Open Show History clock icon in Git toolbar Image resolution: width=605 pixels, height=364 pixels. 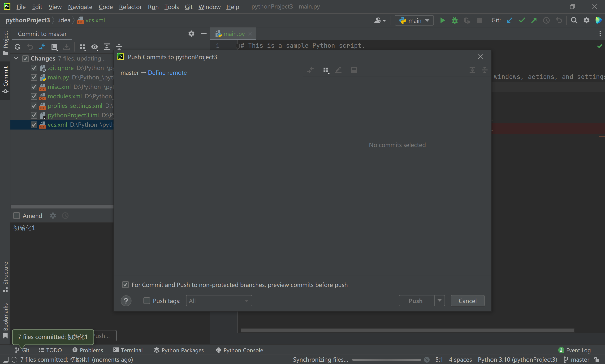(546, 20)
